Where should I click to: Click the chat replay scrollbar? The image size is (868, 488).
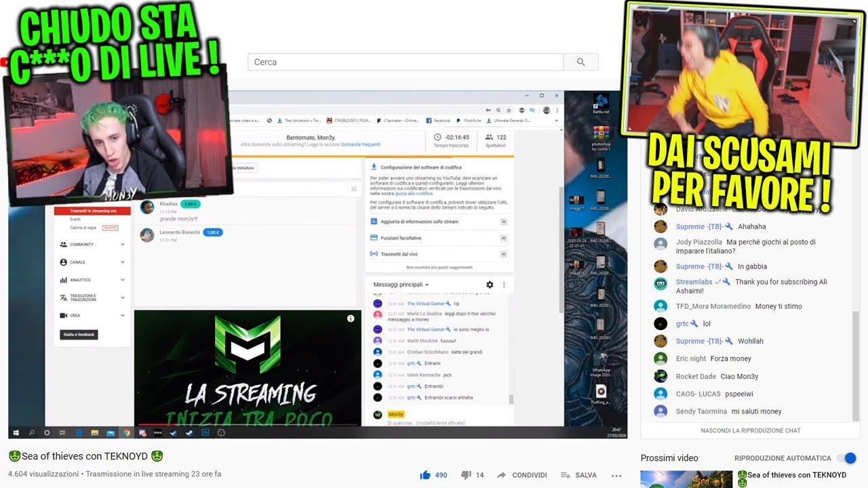coord(856,365)
